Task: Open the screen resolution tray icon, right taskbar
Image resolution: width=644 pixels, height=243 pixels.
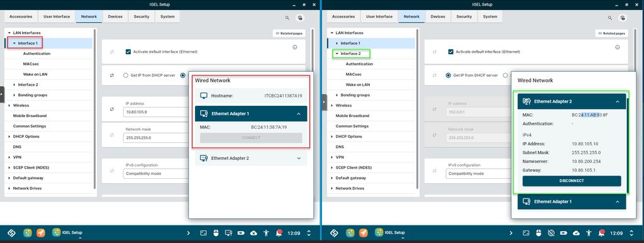Action: 526,233
